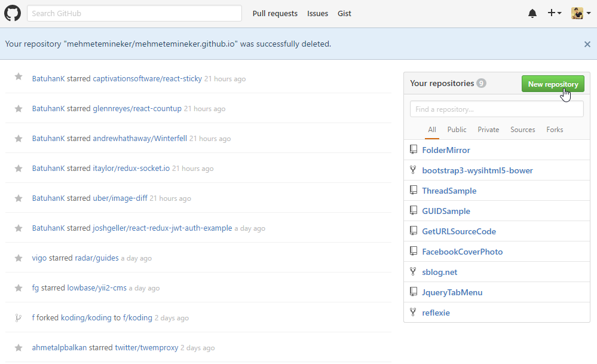
Task: Open radar/guides repository link
Action: point(97,258)
